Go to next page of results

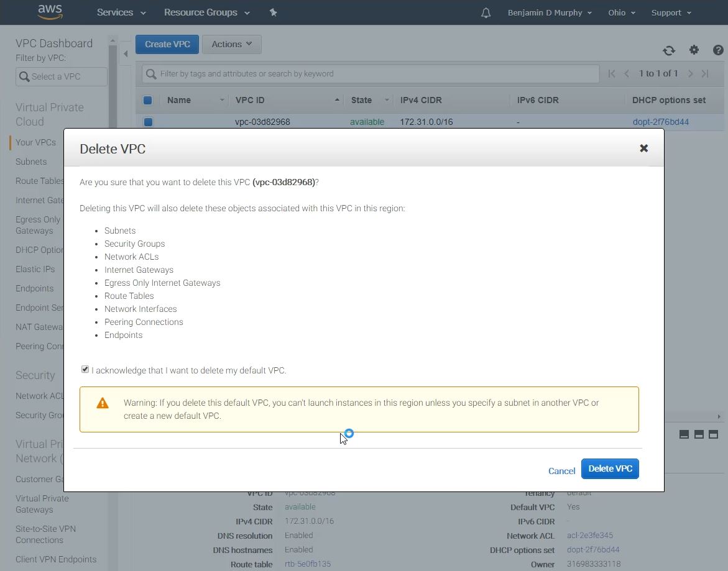pyautogui.click(x=691, y=74)
